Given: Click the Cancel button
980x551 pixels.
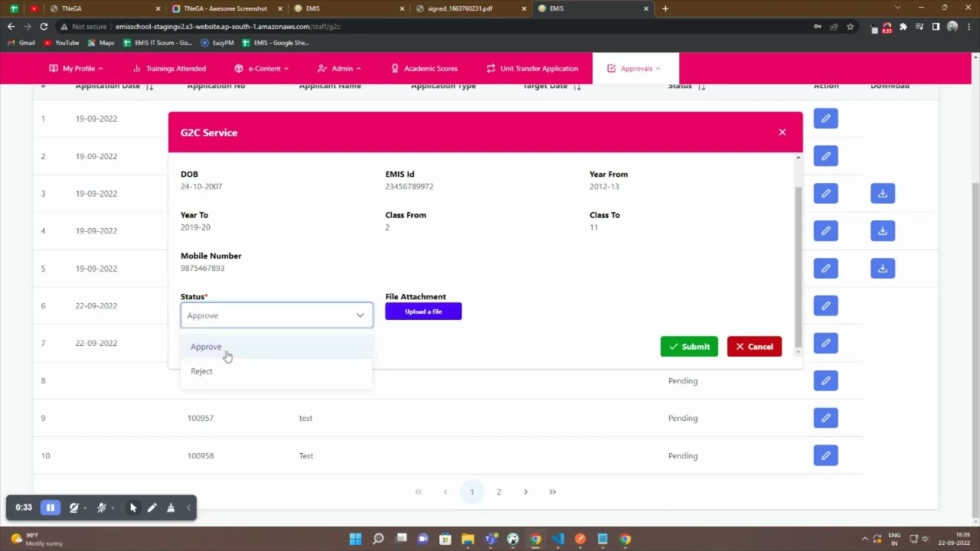Looking at the screenshot, I should tap(754, 347).
